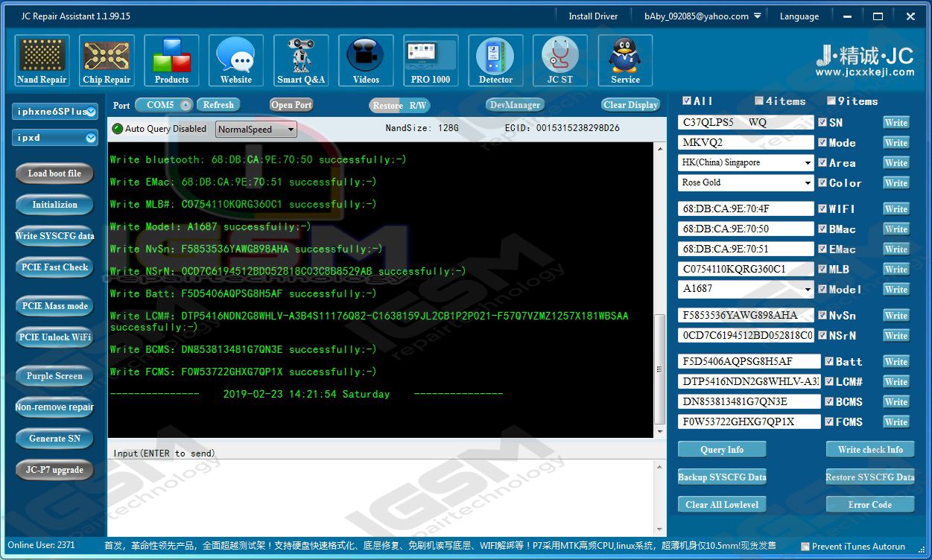Click the Purple Screen button

pos(54,376)
